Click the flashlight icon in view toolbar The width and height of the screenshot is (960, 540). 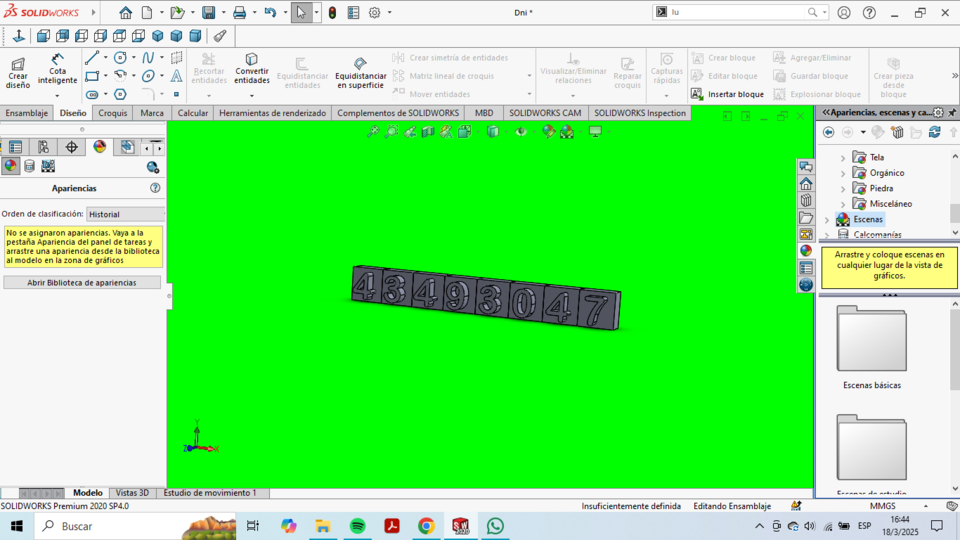(220, 36)
